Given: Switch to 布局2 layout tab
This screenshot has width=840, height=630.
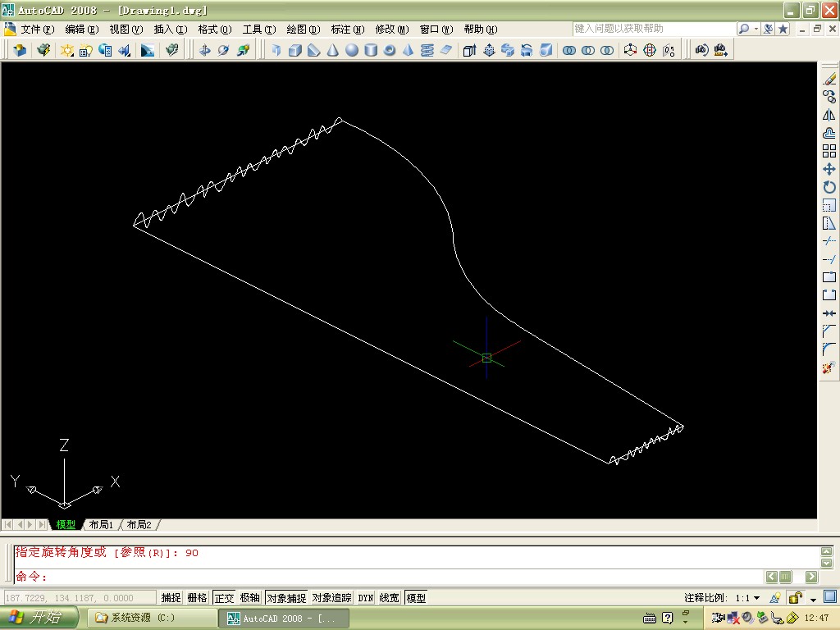Looking at the screenshot, I should click(139, 525).
